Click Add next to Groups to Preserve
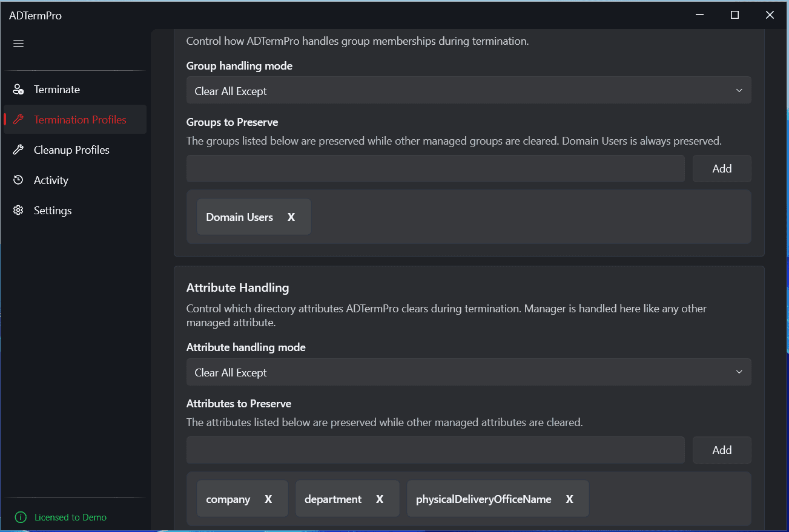 721,168
